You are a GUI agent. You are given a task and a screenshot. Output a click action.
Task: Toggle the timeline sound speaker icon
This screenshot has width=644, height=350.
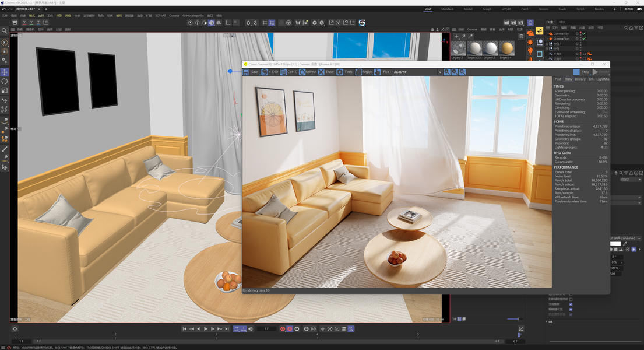coord(251,329)
